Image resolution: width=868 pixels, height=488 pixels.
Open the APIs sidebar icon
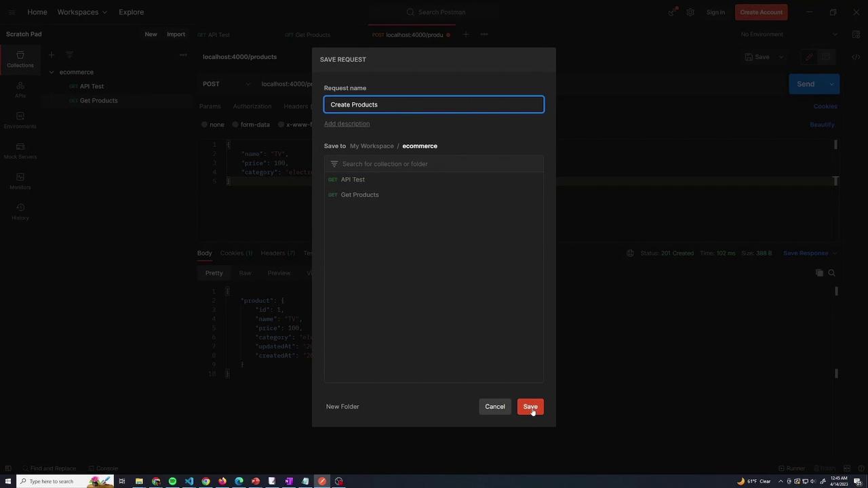[x=20, y=89]
